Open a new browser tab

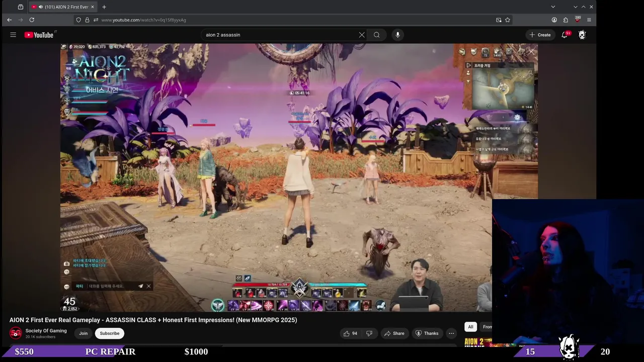(104, 7)
